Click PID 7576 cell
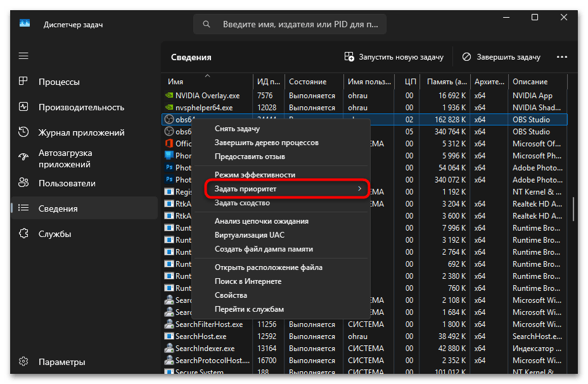Viewport: 588px width, 384px height. pyautogui.click(x=265, y=96)
